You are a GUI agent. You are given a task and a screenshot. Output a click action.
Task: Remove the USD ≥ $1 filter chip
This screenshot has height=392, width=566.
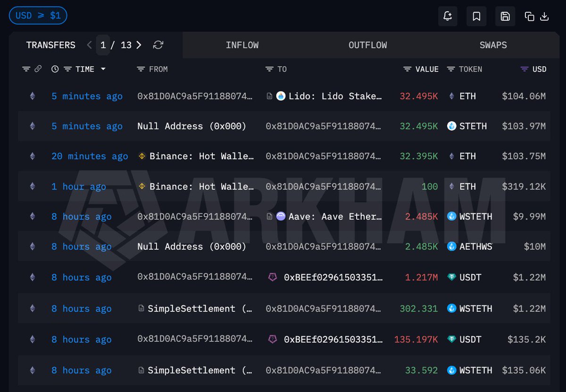38,16
